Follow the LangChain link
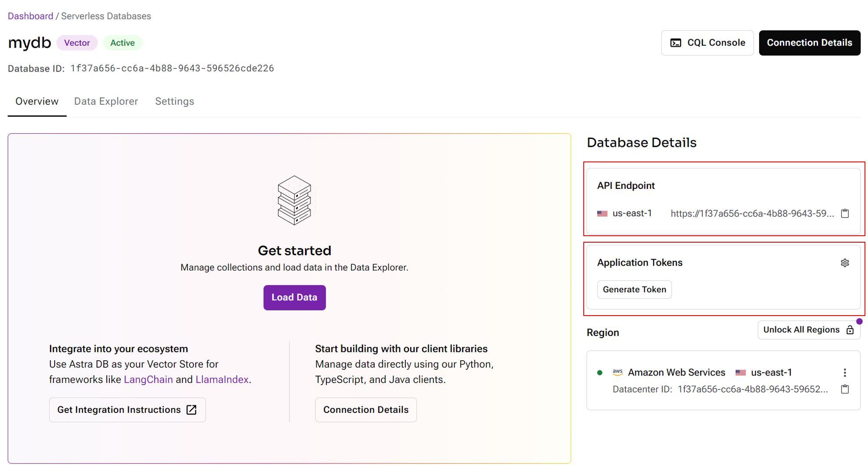 coord(148,379)
